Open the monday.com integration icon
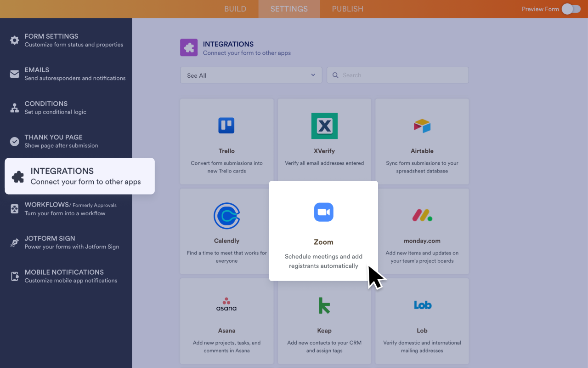This screenshot has width=588, height=368. [x=422, y=215]
